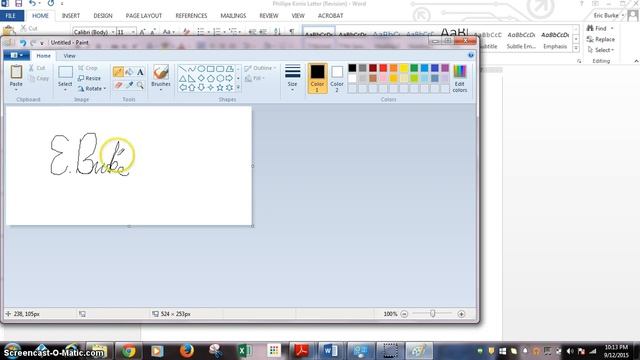Adjust the Paint zoom slider handle
Screen dimensions: 640x360
433,313
